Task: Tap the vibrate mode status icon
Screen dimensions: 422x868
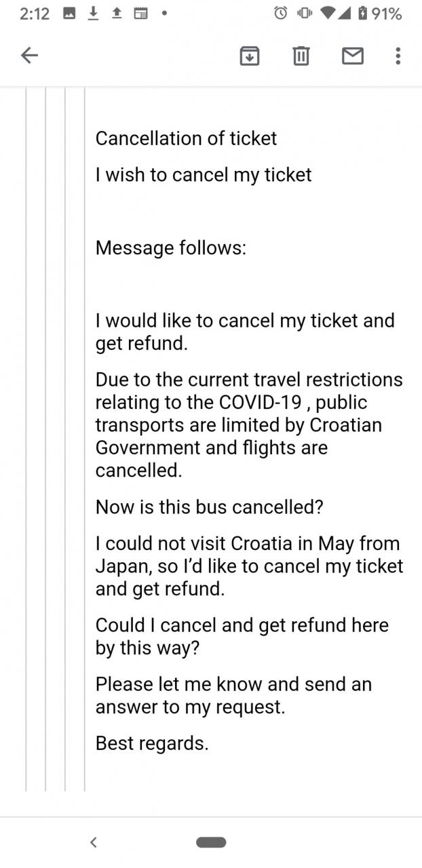Action: 305,14
